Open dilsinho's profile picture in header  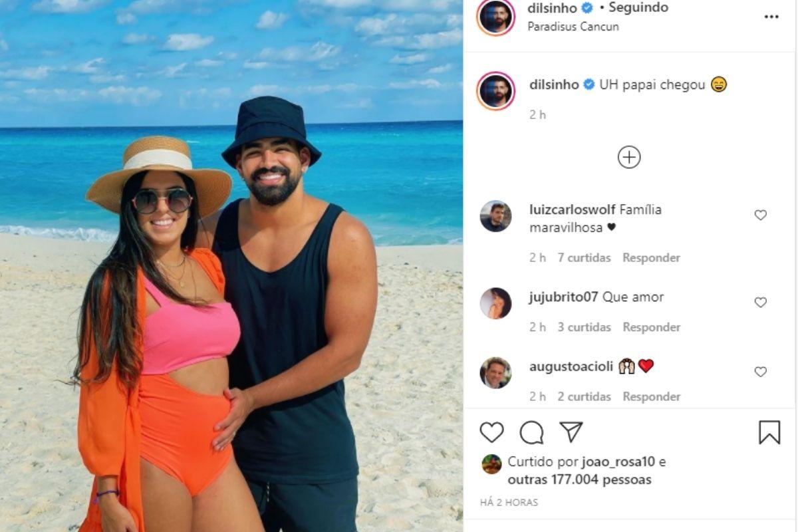495,17
